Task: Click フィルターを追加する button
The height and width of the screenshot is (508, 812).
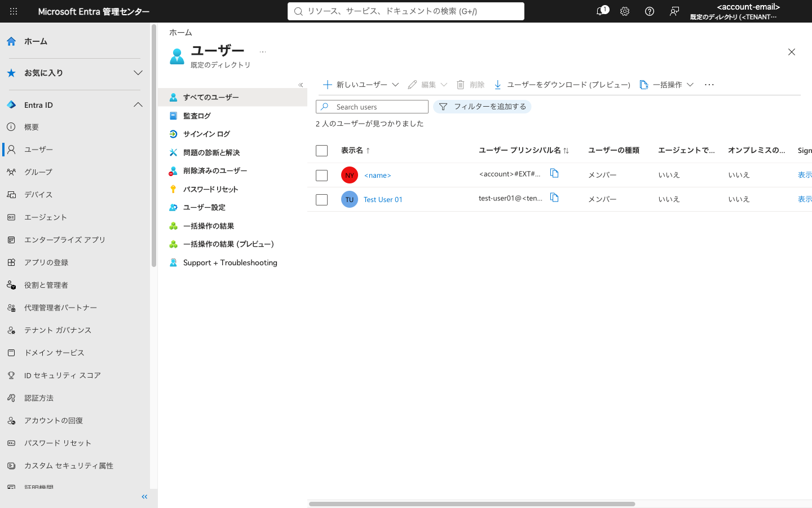Action: click(482, 107)
